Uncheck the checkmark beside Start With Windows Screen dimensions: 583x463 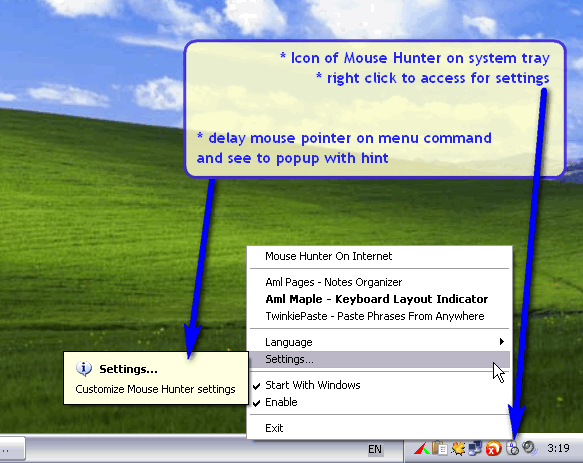[256, 386]
